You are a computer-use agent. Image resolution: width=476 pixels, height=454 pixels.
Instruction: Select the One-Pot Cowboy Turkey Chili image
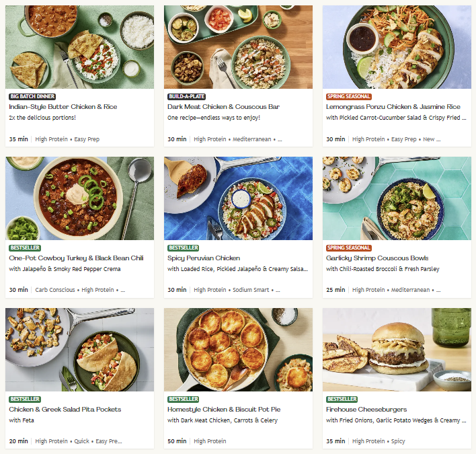point(79,198)
